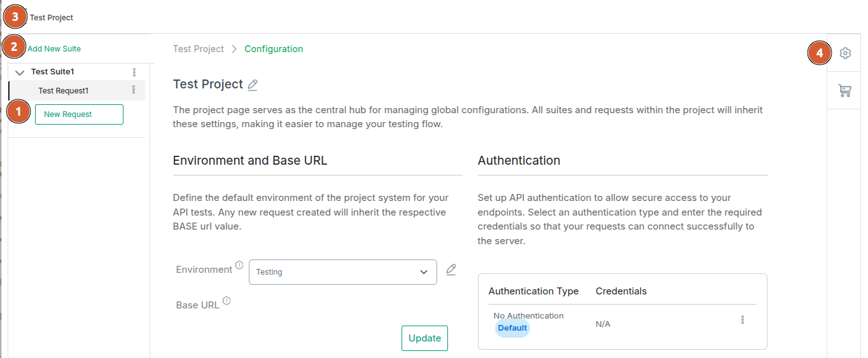Open the shopping cart icon
Viewport: 868px width, 358px height.
click(845, 91)
